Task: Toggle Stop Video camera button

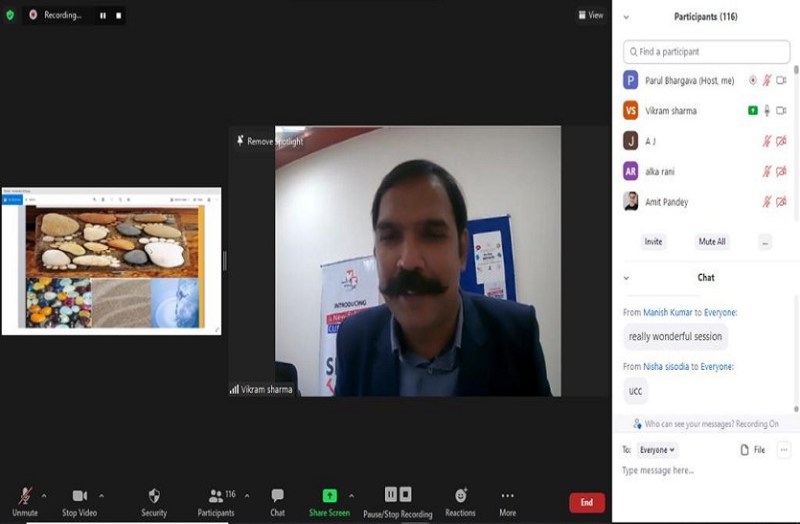Action: pos(79,496)
